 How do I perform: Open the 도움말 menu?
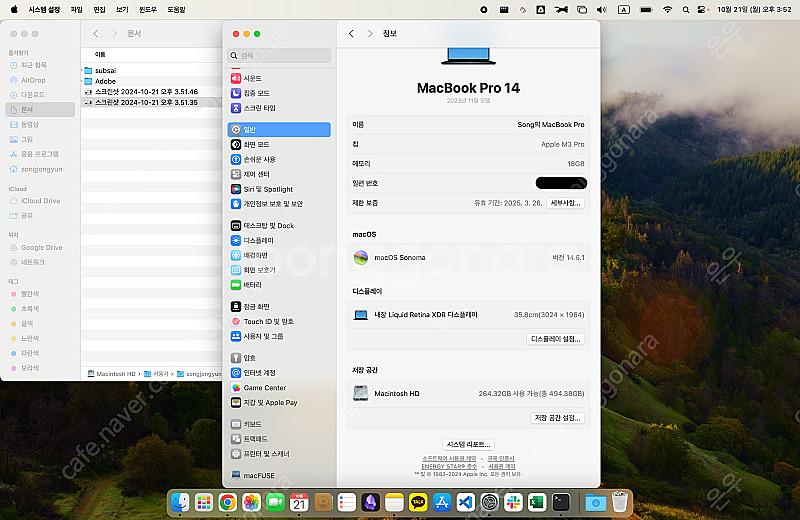coord(177,9)
